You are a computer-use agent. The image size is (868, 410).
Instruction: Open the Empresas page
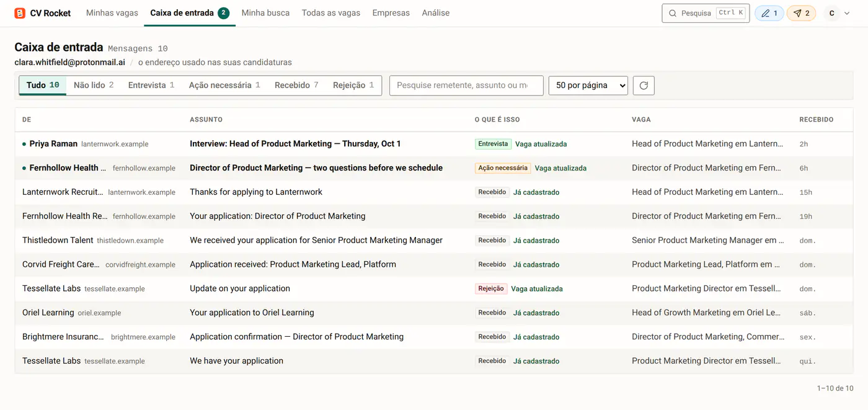pos(391,13)
